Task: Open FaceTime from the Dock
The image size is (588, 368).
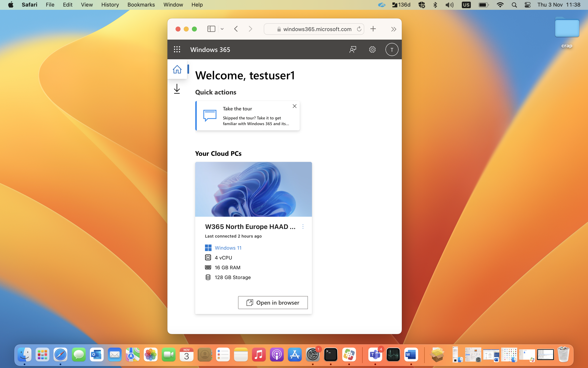Action: click(169, 354)
